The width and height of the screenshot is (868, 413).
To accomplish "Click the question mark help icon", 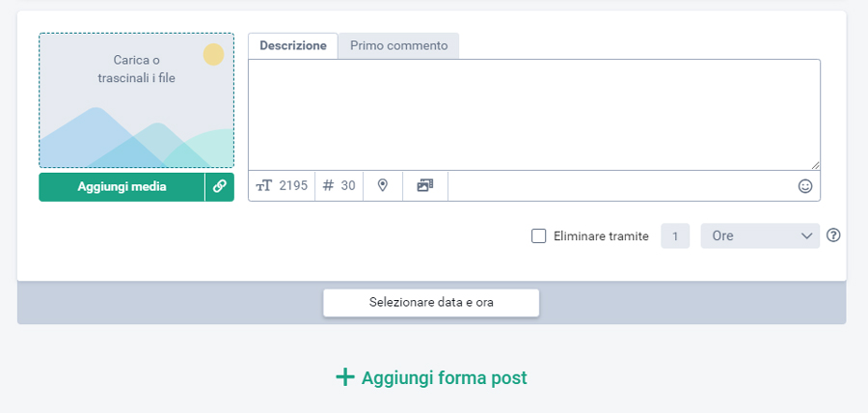I will point(833,235).
